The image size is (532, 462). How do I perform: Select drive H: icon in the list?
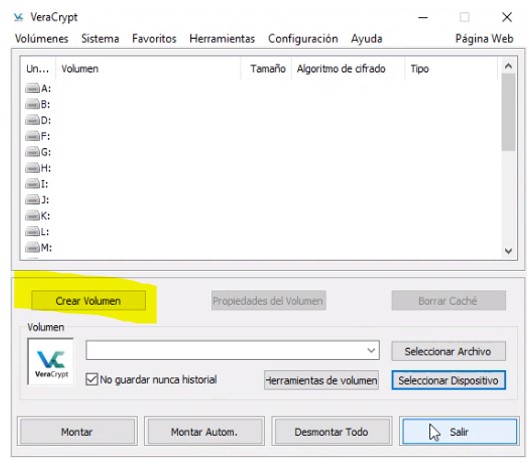coord(32,168)
